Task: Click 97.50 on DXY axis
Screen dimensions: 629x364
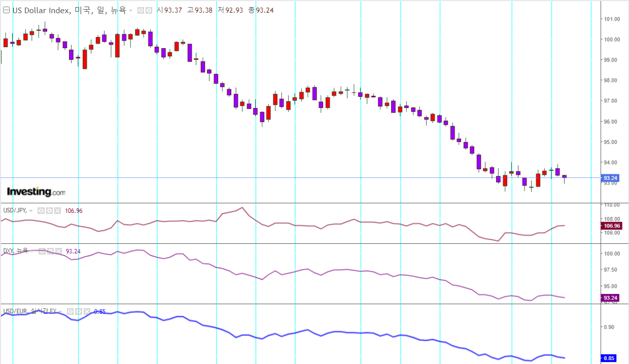Action: point(612,270)
